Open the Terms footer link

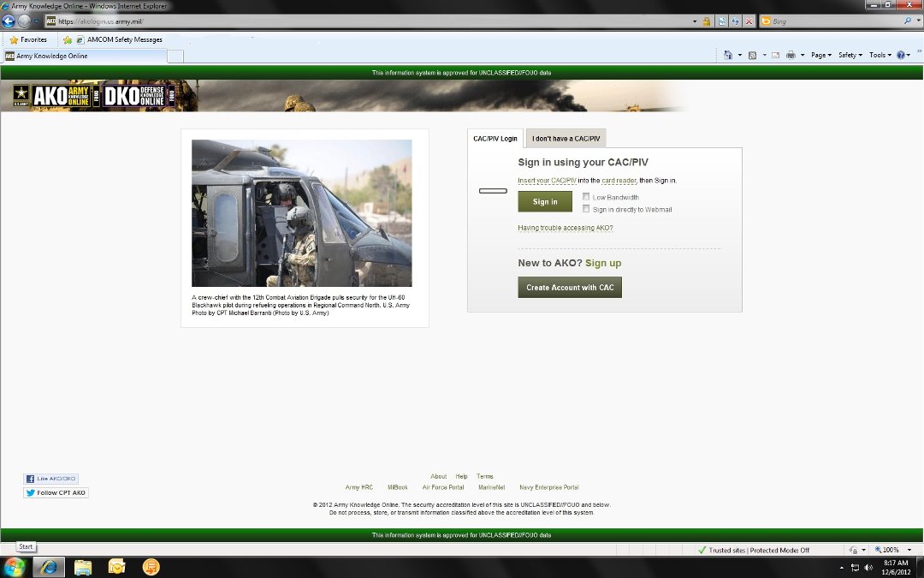(485, 476)
